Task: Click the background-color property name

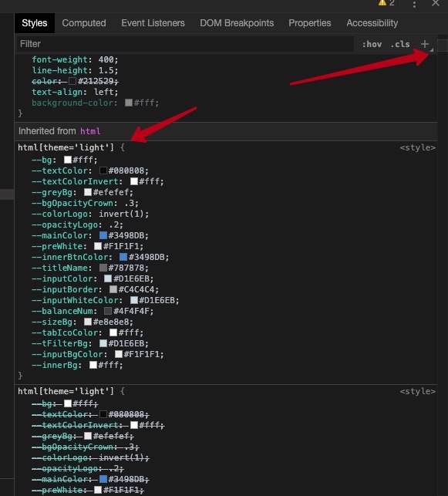Action: point(72,103)
